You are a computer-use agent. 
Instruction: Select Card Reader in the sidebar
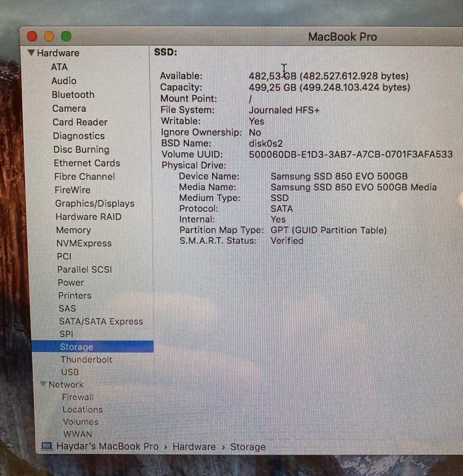(80, 122)
